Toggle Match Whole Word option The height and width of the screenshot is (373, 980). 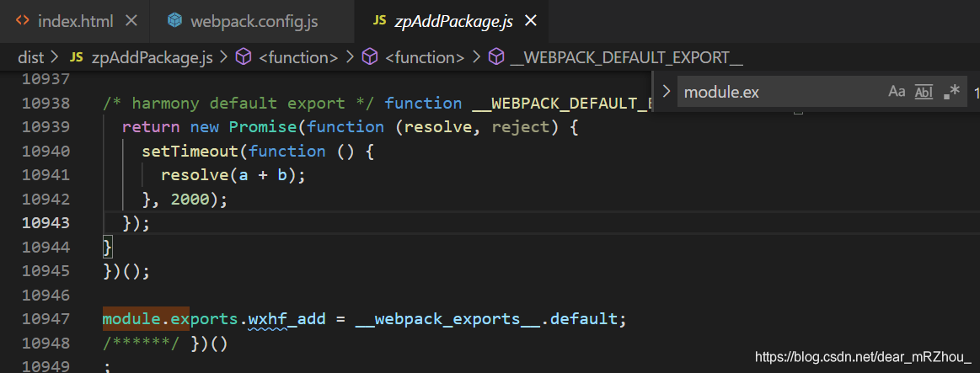point(924,93)
